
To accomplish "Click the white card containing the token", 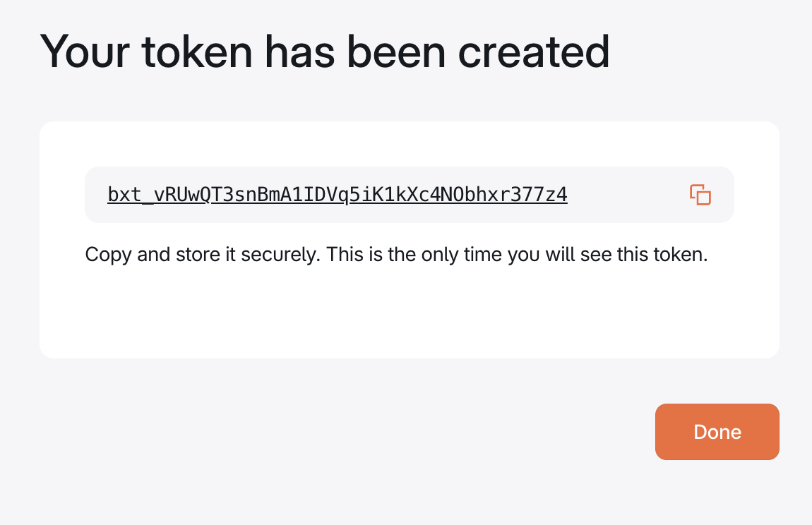I will [410, 318].
